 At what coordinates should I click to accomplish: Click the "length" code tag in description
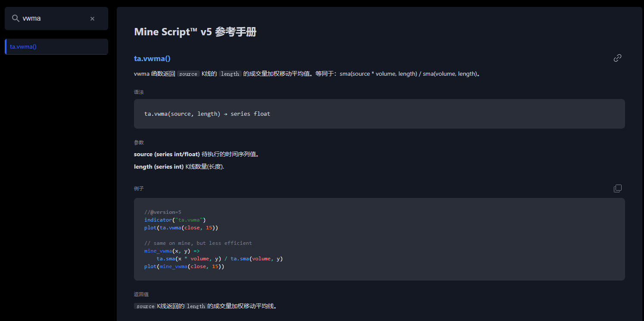click(x=230, y=74)
